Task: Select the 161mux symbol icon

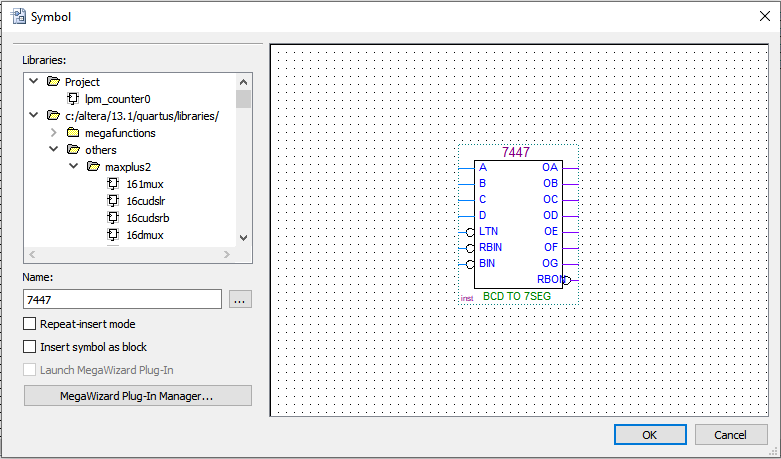Action: 113,184
